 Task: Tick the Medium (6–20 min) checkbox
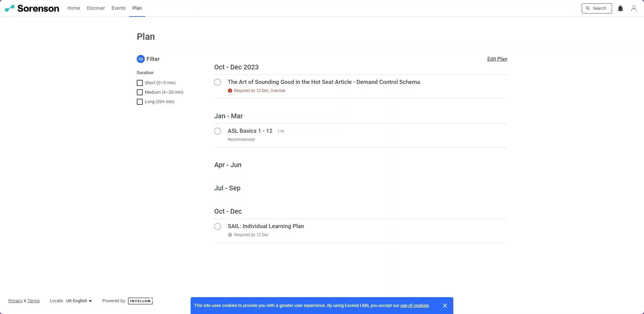[x=140, y=92]
